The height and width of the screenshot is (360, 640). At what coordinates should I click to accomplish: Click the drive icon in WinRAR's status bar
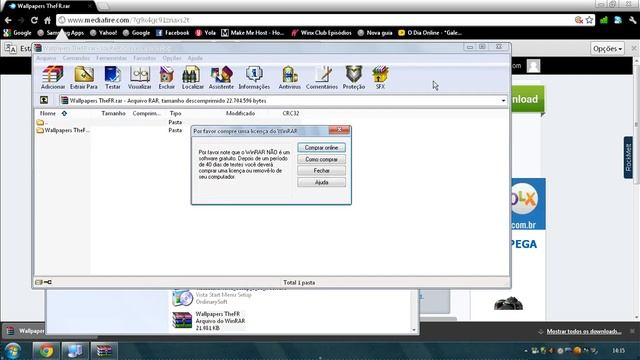(x=39, y=282)
